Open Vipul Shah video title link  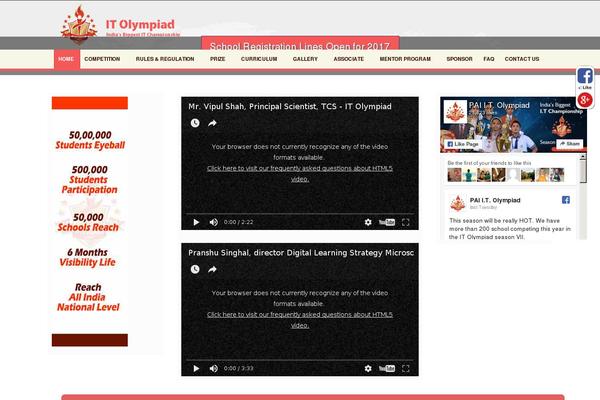click(x=290, y=106)
